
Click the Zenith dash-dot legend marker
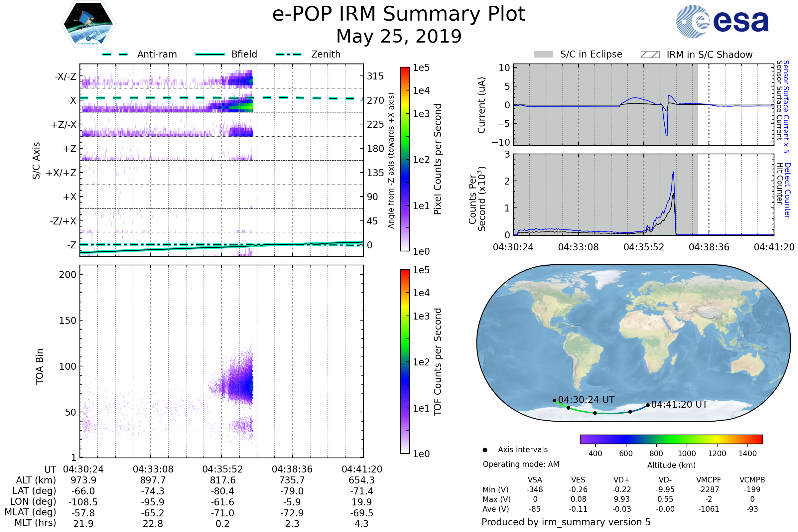point(288,54)
